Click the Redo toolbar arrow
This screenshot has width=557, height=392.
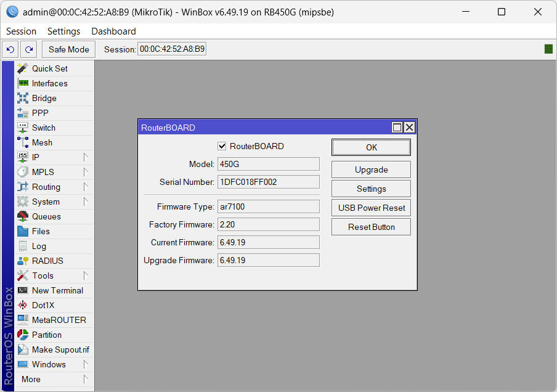(29, 49)
